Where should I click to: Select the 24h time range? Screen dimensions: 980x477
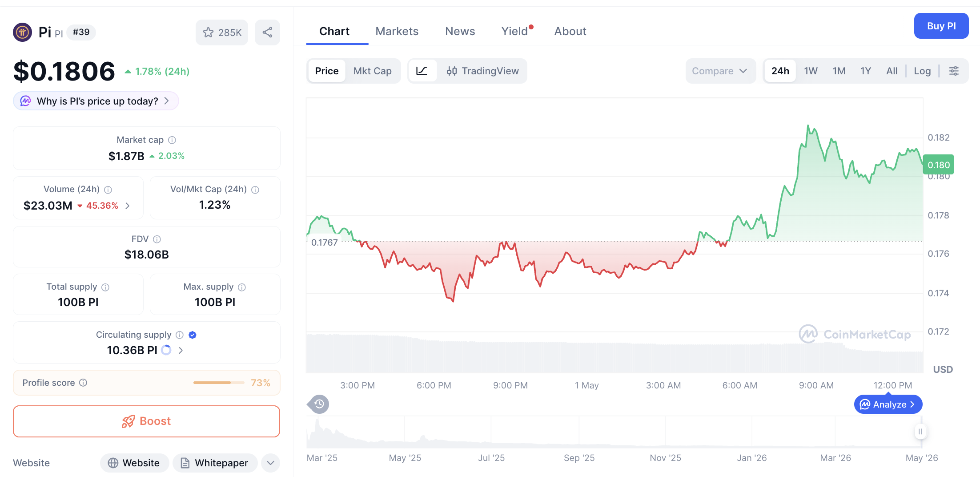[x=780, y=71]
